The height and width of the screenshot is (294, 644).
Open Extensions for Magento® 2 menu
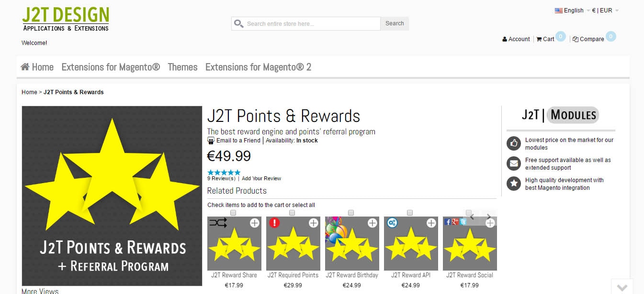coord(258,67)
